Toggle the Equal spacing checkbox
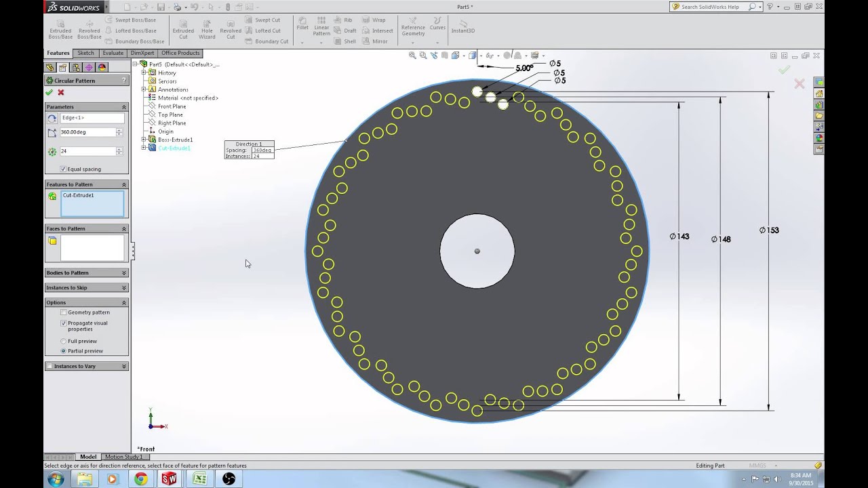The height and width of the screenshot is (488, 868). point(63,169)
